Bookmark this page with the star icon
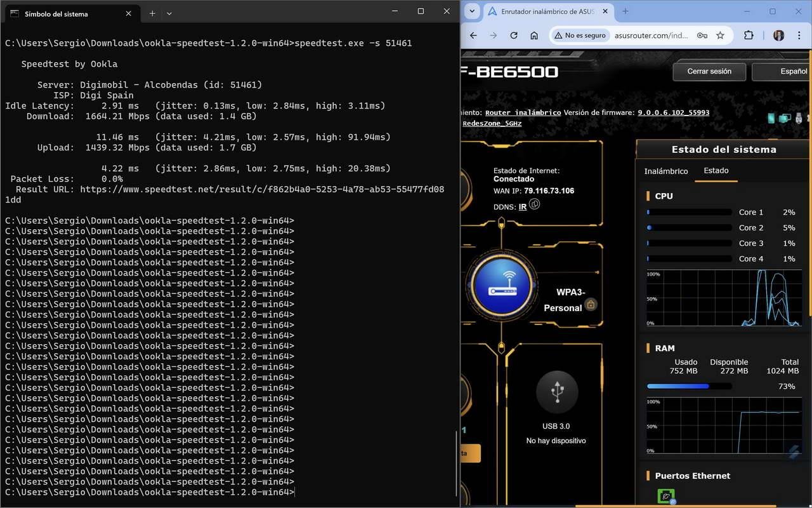This screenshot has width=812, height=508. (x=720, y=36)
